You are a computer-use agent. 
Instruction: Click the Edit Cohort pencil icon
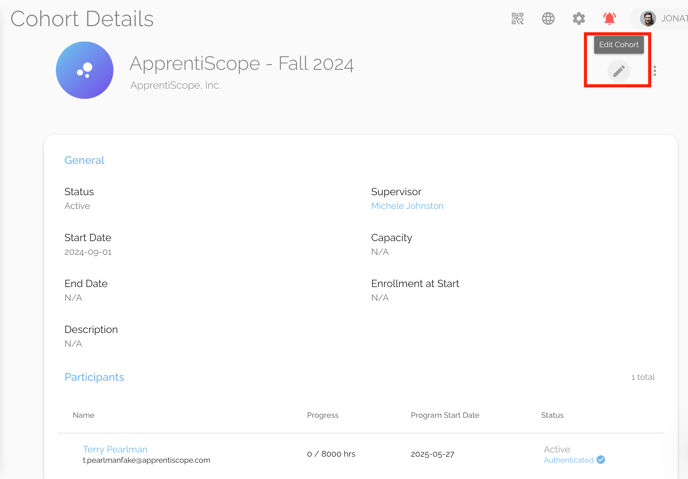point(619,71)
